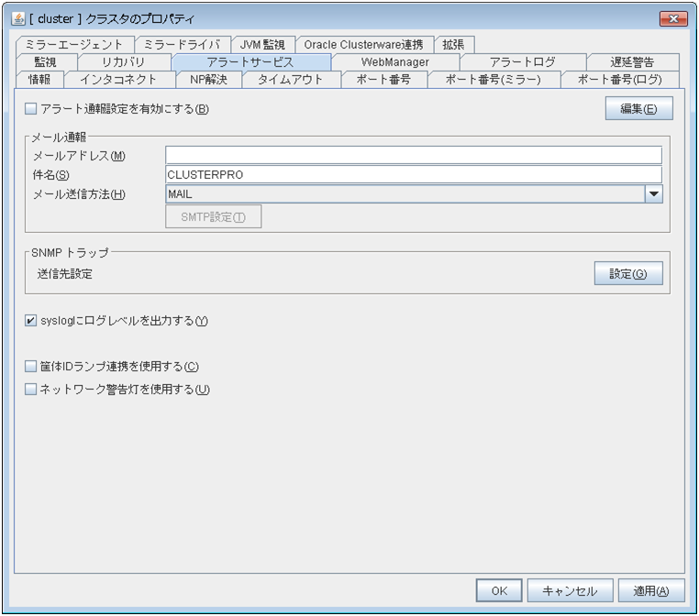Click into the メールアドレス field

click(x=413, y=155)
